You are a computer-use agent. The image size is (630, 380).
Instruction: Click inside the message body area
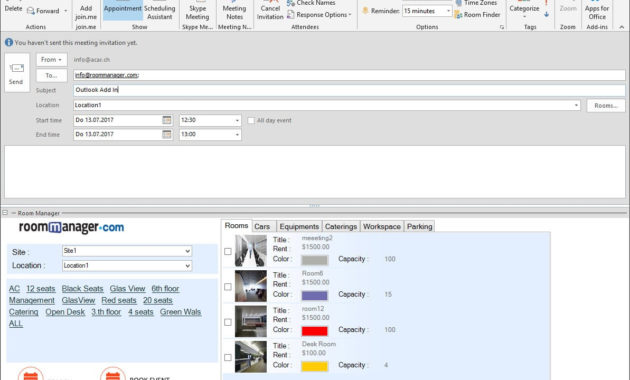315,172
